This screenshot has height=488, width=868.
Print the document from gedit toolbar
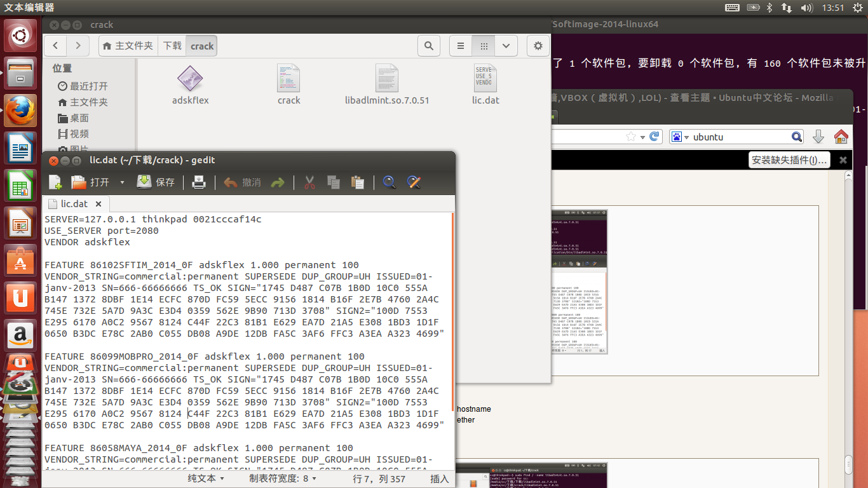point(199,182)
